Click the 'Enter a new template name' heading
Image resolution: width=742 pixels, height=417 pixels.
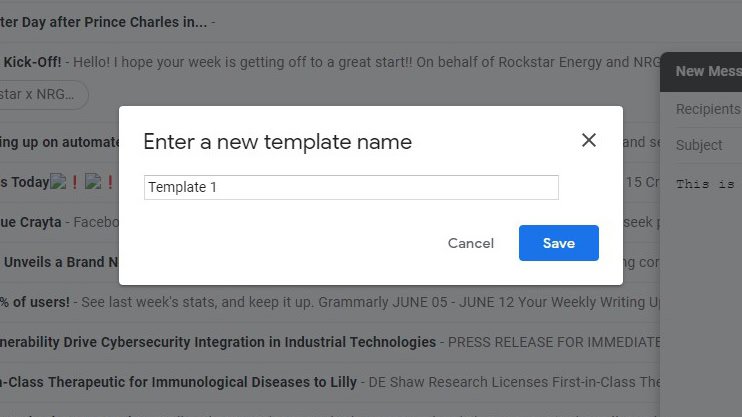(x=277, y=141)
